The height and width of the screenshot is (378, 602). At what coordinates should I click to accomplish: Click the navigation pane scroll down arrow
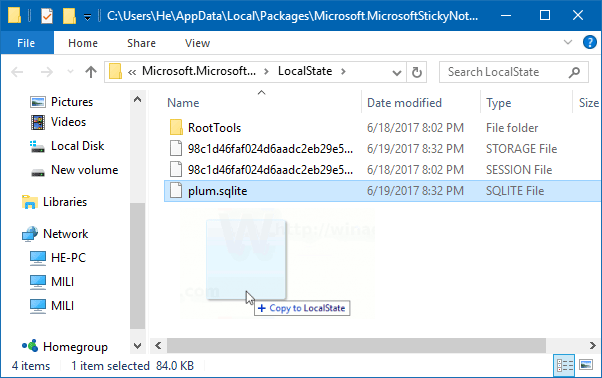click(x=137, y=346)
